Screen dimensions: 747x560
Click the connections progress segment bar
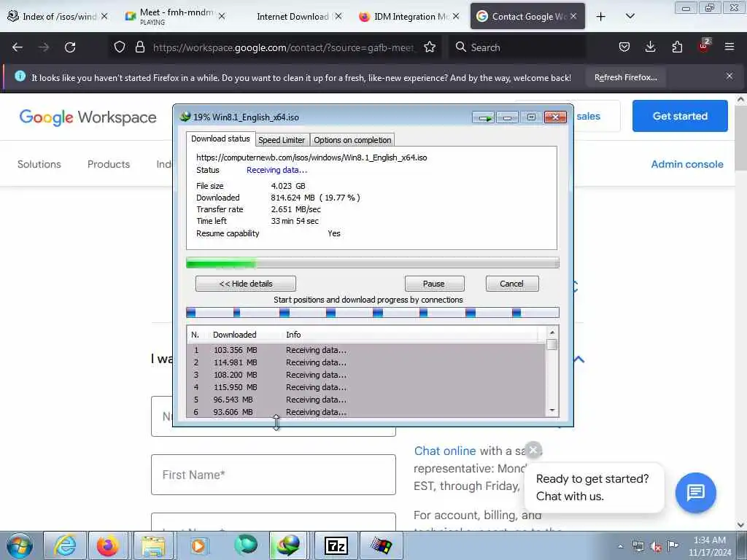point(373,312)
